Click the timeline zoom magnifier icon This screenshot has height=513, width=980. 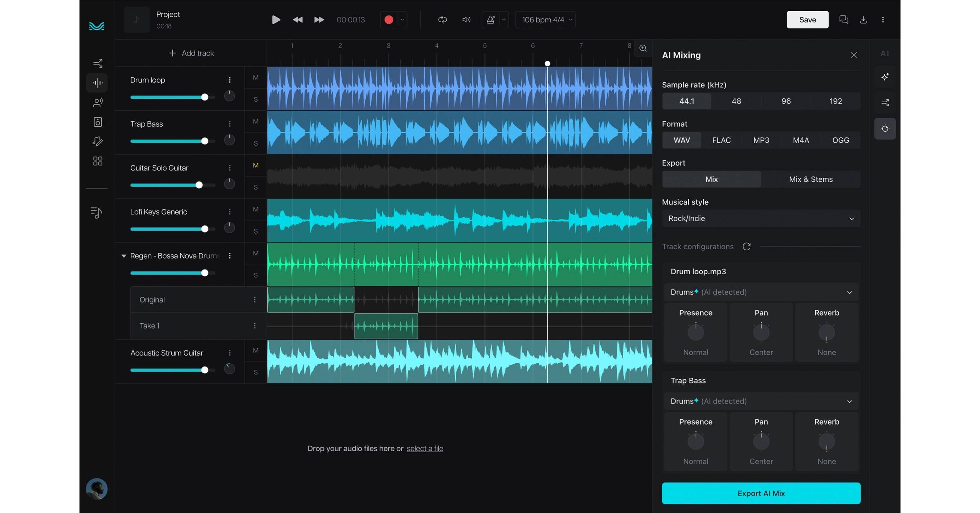[643, 48]
